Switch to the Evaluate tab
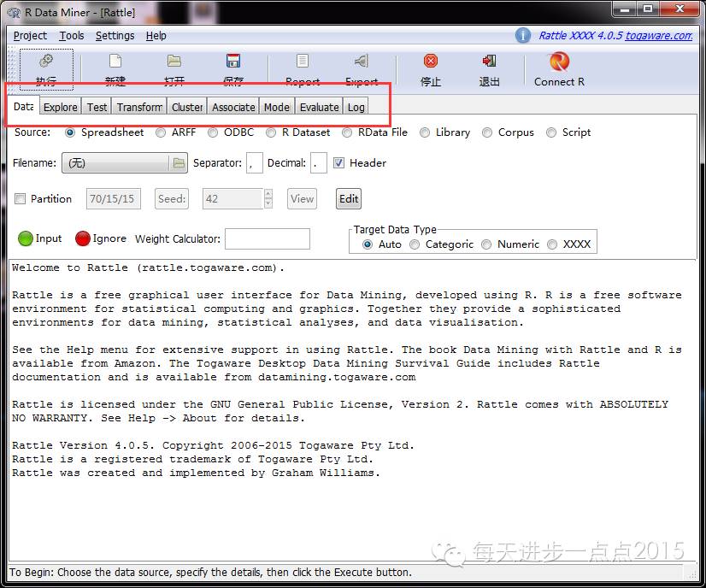 click(319, 107)
